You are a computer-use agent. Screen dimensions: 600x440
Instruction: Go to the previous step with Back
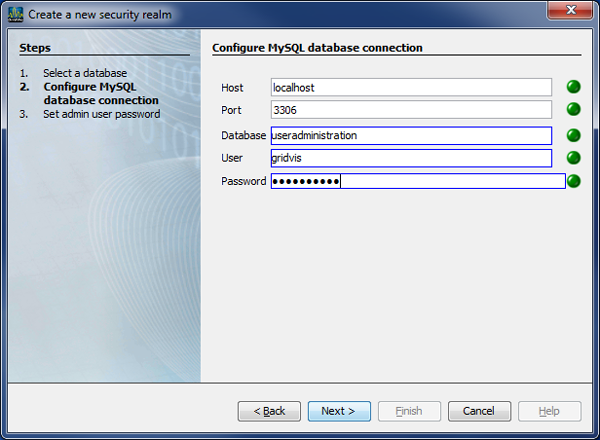pos(269,411)
